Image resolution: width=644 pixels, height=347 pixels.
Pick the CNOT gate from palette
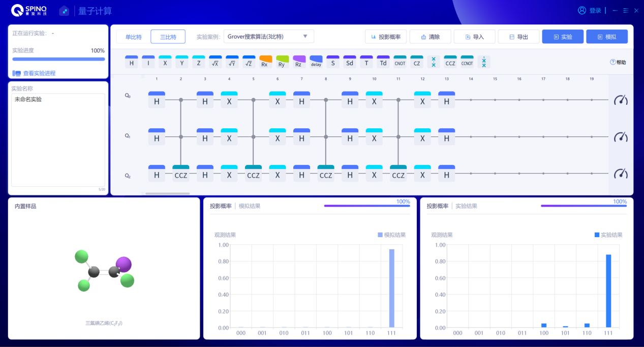[400, 62]
